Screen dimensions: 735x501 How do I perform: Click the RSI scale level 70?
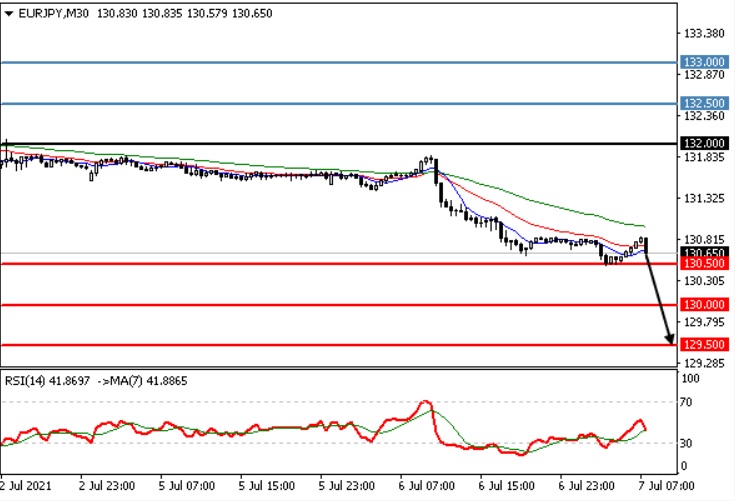686,402
